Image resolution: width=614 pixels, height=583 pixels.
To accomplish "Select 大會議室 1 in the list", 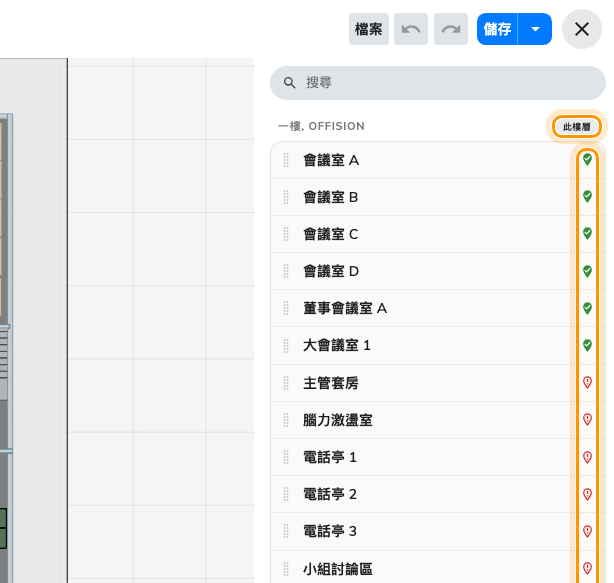I will point(438,346).
